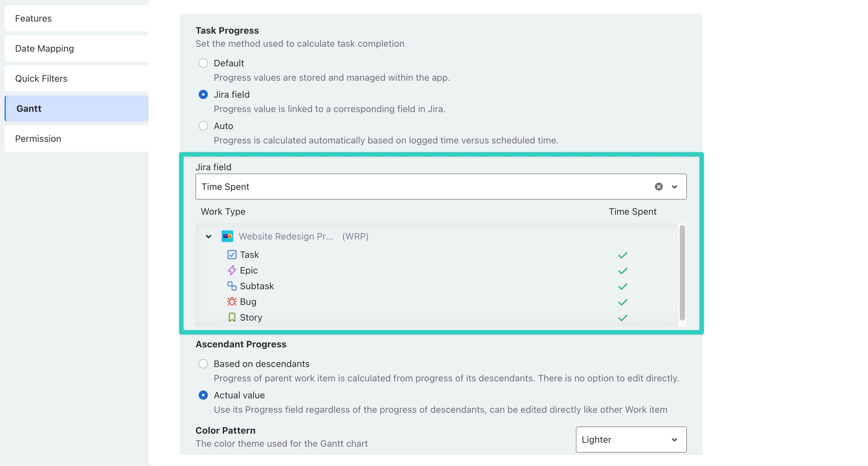
Task: Clear the Time Spent field selection
Action: 659,187
